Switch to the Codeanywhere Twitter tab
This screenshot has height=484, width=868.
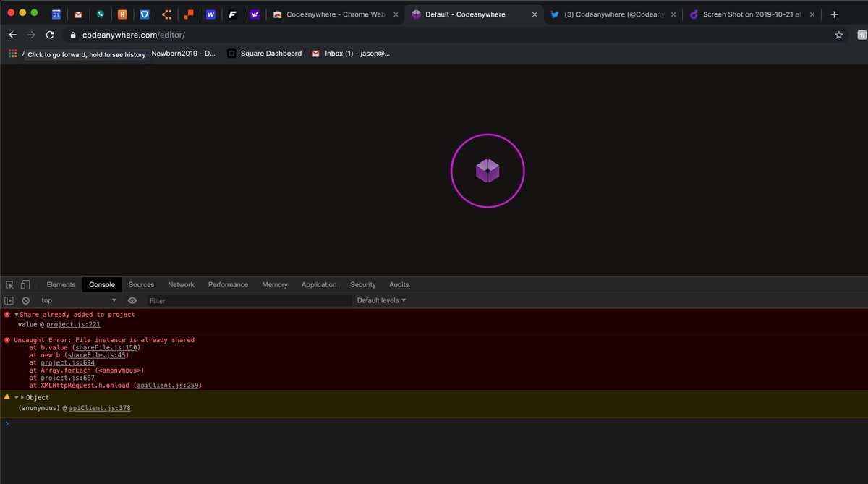(x=613, y=14)
